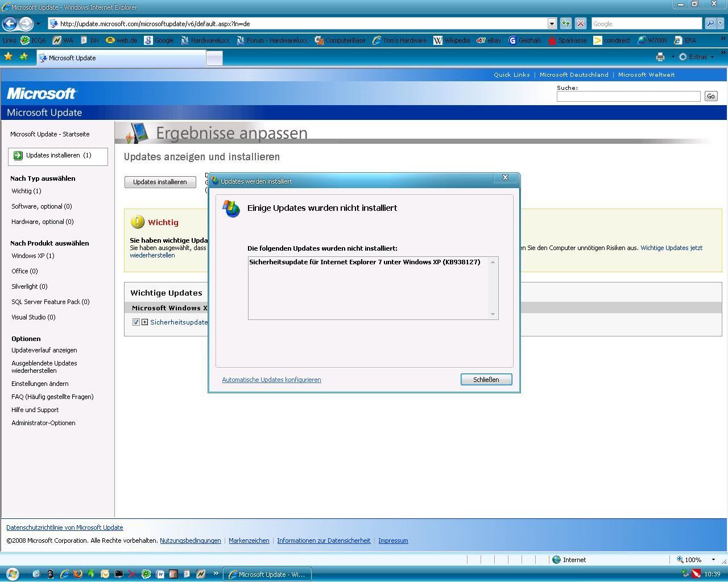Go back with the browser Back arrow

point(10,23)
